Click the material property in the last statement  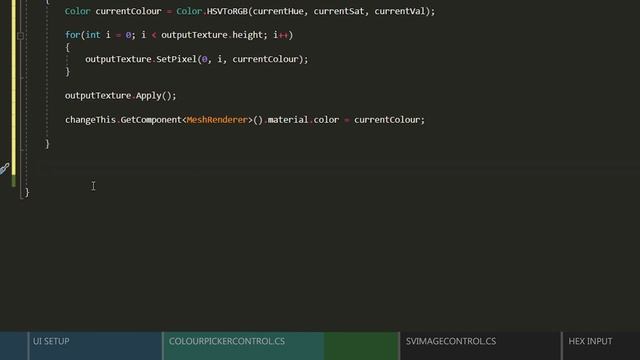[x=288, y=120]
